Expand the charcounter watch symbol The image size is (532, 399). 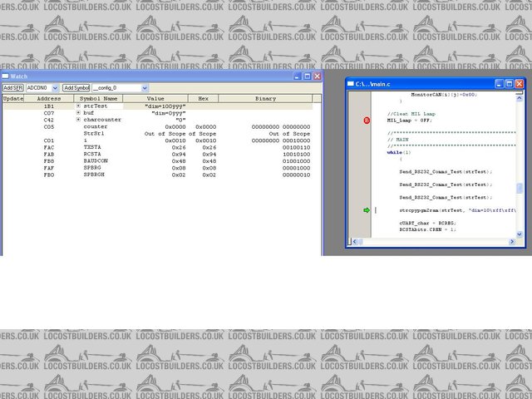tap(78, 120)
